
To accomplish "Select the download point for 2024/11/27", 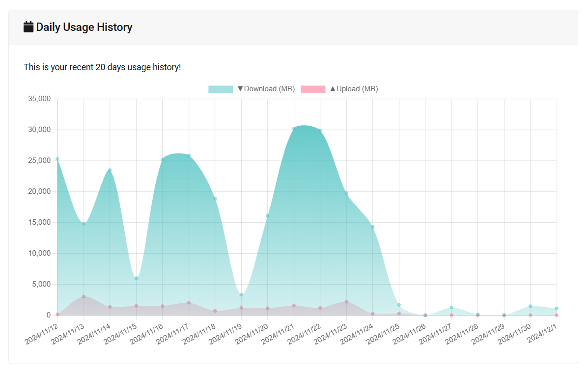I will click(x=451, y=308).
